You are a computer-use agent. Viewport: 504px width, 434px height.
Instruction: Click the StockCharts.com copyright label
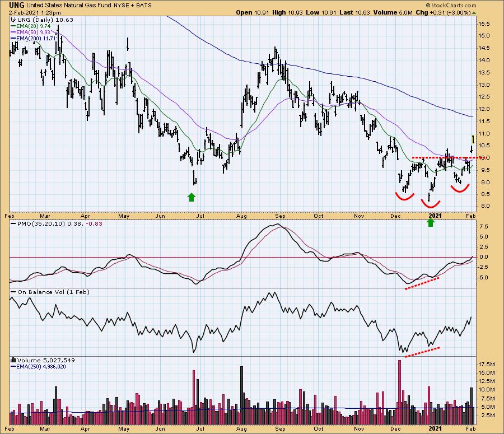tap(451, 5)
